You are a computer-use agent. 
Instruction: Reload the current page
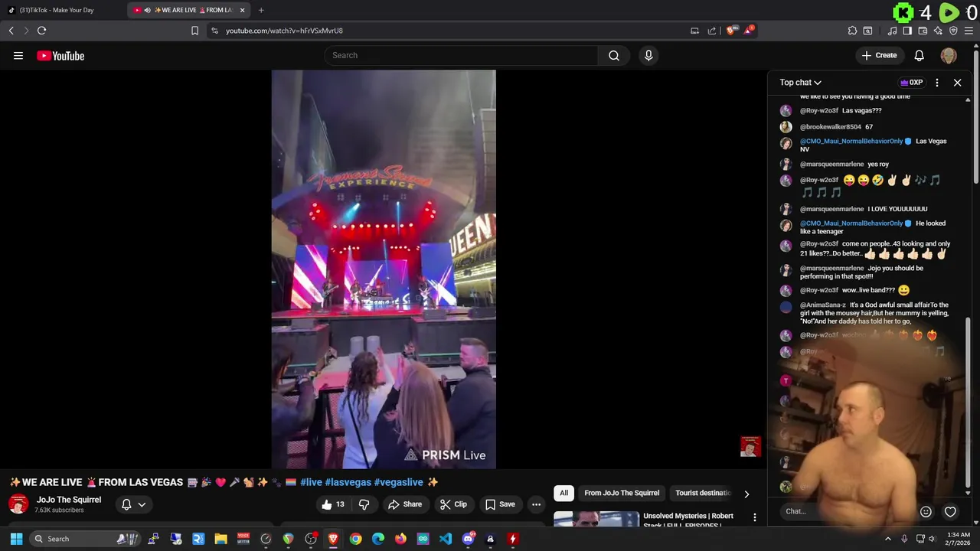coord(41,31)
